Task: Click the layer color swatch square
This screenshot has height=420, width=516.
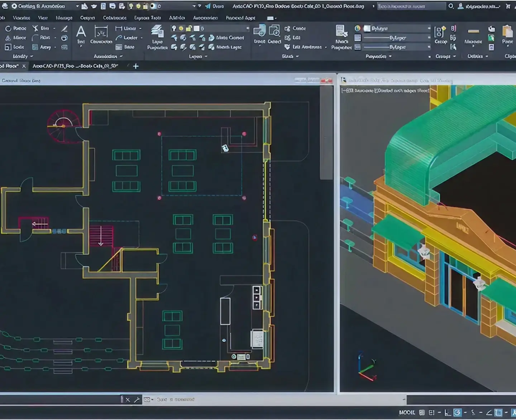Action: click(x=196, y=28)
